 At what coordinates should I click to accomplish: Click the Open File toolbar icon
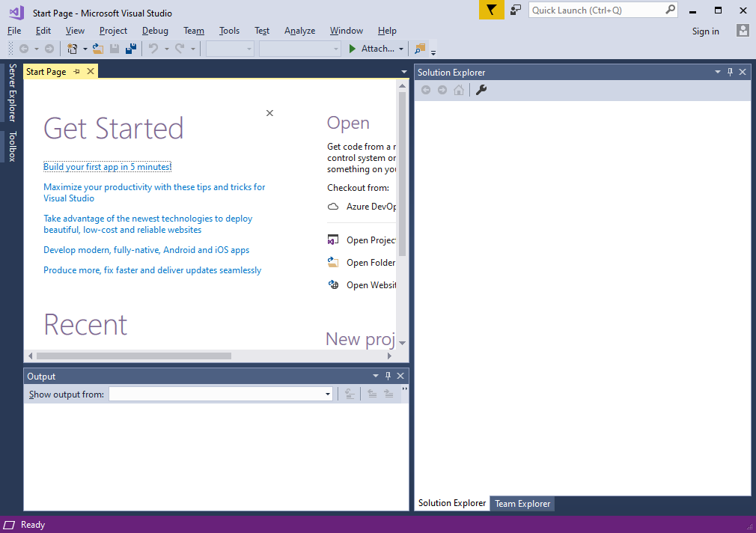coord(97,49)
